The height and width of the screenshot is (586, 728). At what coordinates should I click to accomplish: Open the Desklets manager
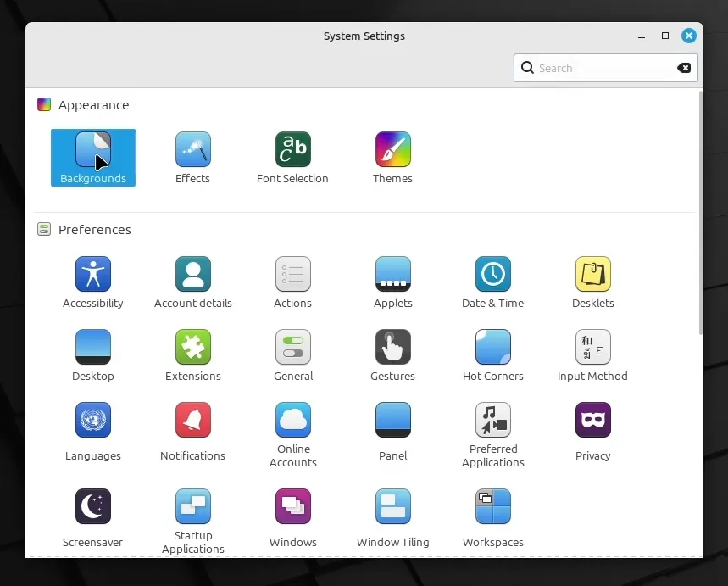coord(592,280)
